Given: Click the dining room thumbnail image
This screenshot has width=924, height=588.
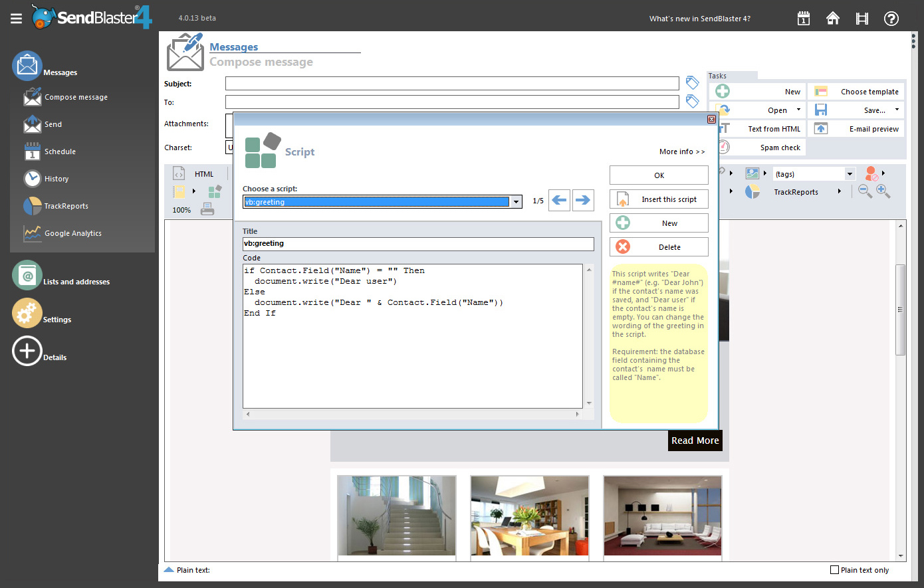Looking at the screenshot, I should coord(530,516).
